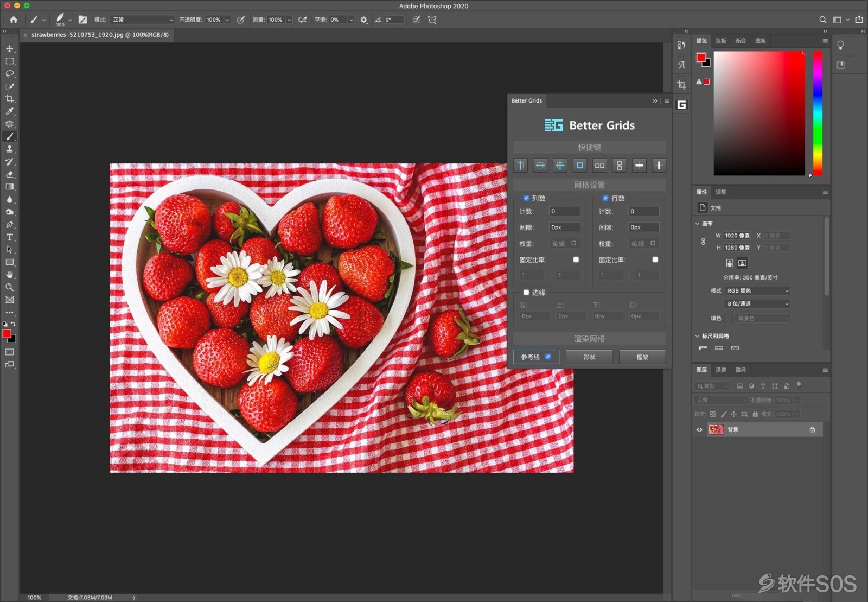The image size is (868, 602).
Task: Add horizontal center guide in Better Grids
Action: [540, 165]
